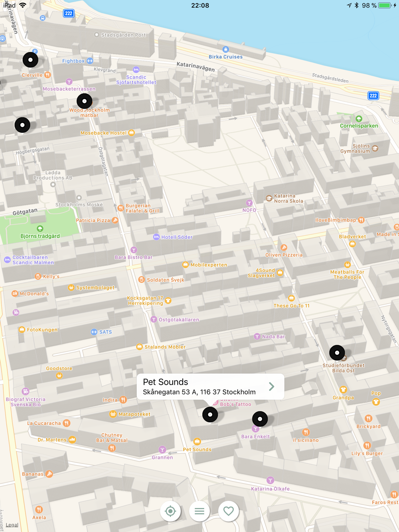Screen dimensions: 399x532
Task: Center map on current location
Action: click(x=170, y=511)
